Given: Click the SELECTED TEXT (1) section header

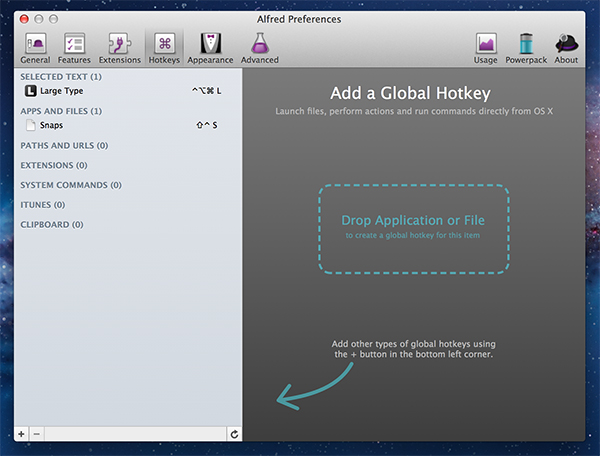Looking at the screenshot, I should click(x=61, y=77).
